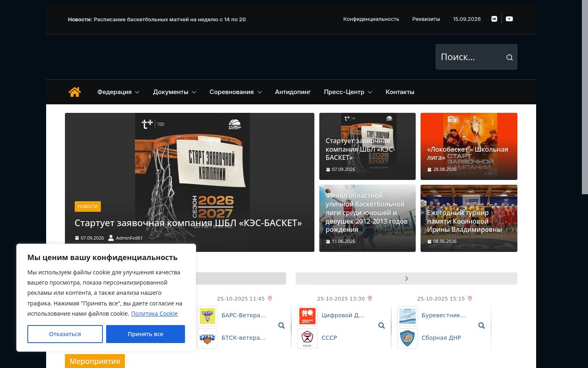Click the СССР team name
This screenshot has width=588, height=368.
point(329,338)
